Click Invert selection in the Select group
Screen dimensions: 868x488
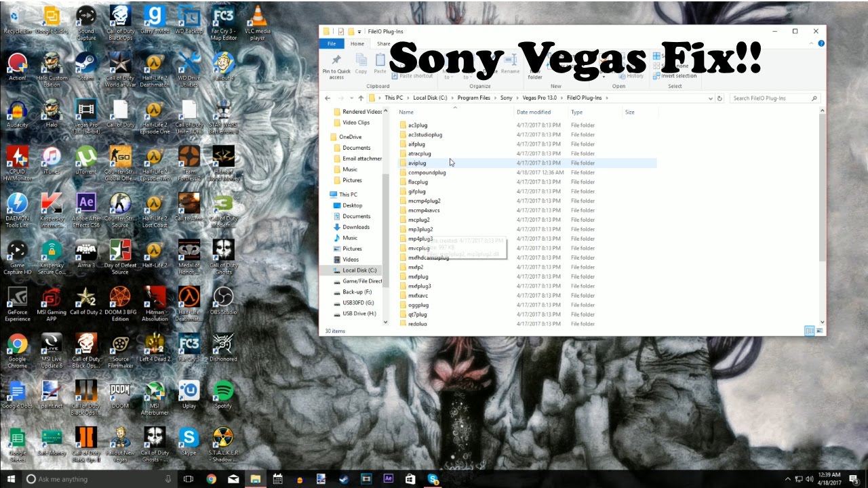pyautogui.click(x=675, y=76)
